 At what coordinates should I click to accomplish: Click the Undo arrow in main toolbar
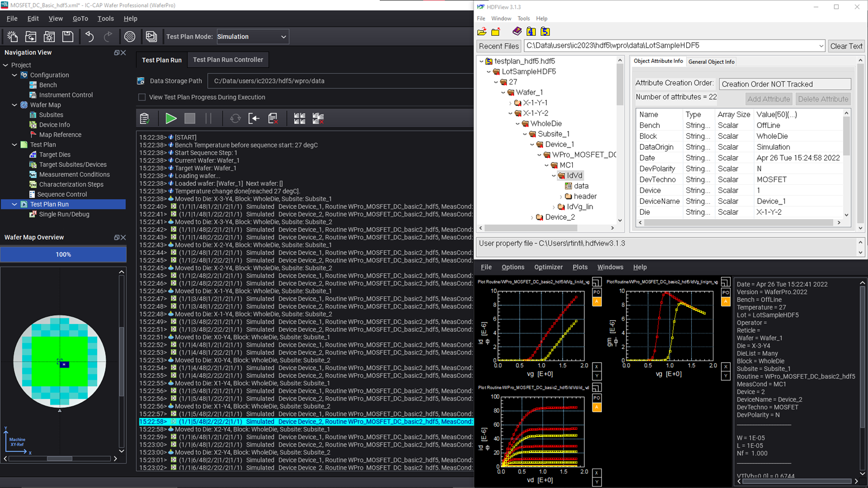click(90, 36)
